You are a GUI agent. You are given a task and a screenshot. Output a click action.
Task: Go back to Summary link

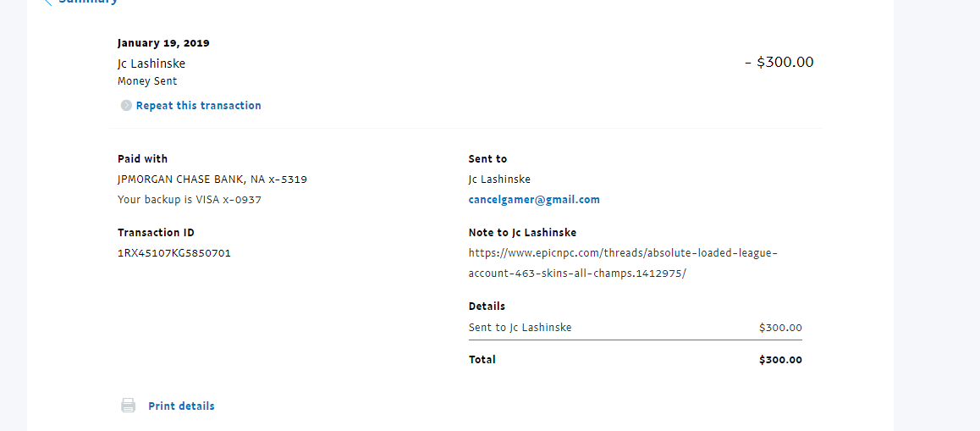tap(88, 2)
